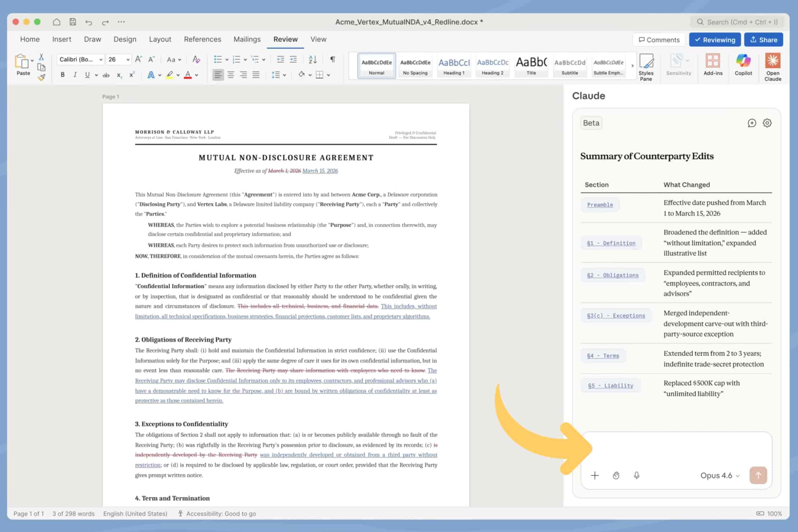This screenshot has width=798, height=532.
Task: Use the microphone in Claude's input box
Action: pyautogui.click(x=636, y=475)
